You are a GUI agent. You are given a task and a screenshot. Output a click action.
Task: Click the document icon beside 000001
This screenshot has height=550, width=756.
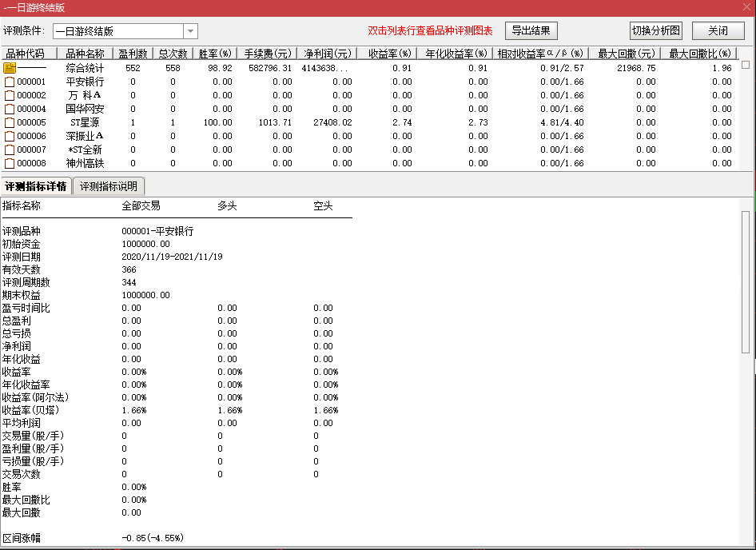click(x=10, y=82)
